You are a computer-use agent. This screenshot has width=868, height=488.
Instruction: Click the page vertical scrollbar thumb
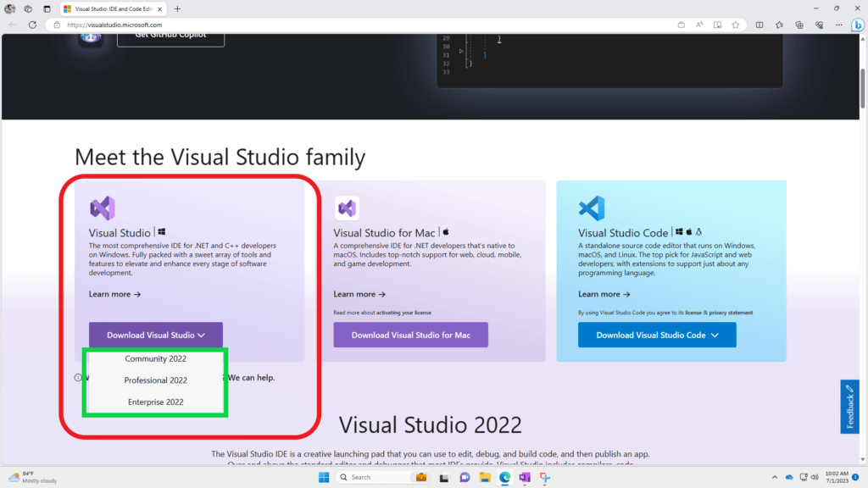pos(862,88)
